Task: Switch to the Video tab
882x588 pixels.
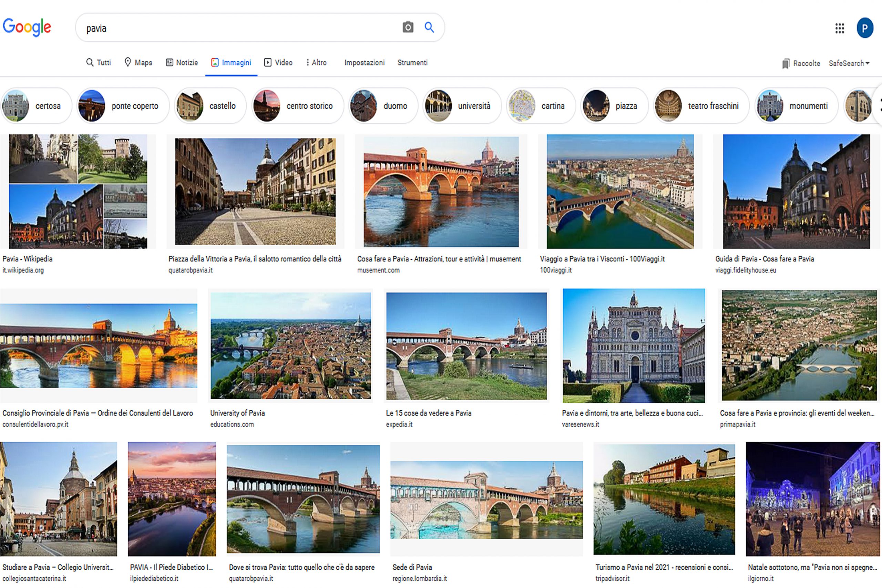Action: tap(278, 63)
